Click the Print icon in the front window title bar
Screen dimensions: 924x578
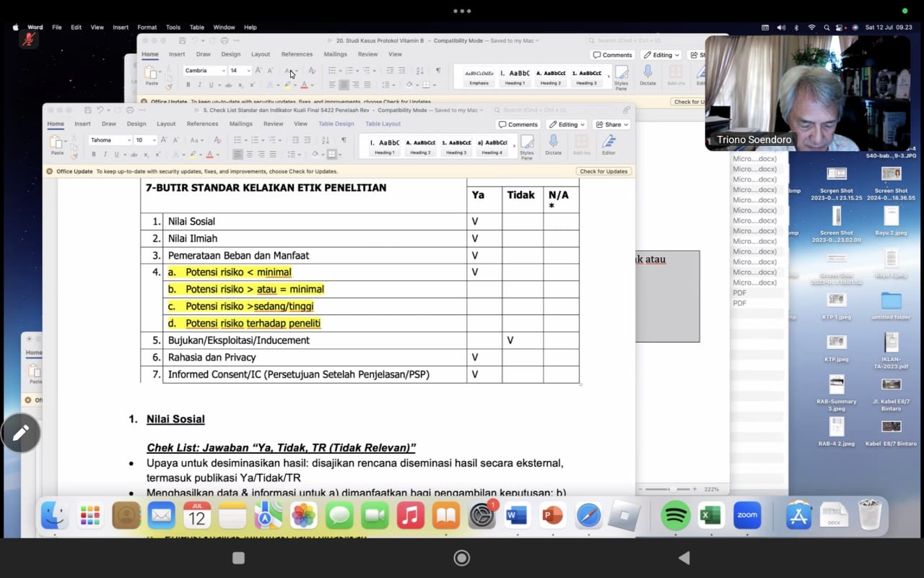[x=130, y=111]
